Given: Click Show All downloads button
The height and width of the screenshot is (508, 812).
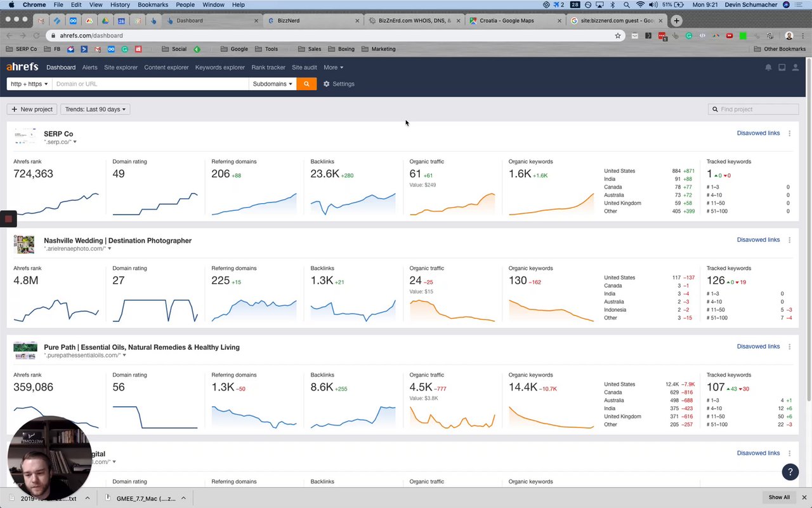Looking at the screenshot, I should [x=779, y=497].
